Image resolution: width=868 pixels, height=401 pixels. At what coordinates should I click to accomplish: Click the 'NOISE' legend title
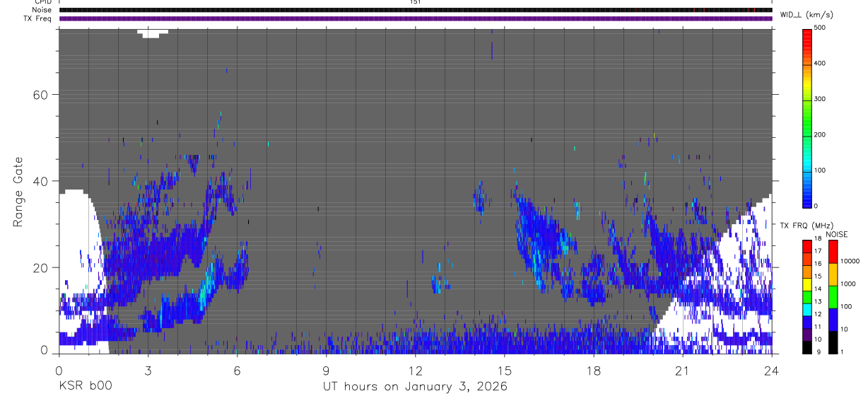836,234
